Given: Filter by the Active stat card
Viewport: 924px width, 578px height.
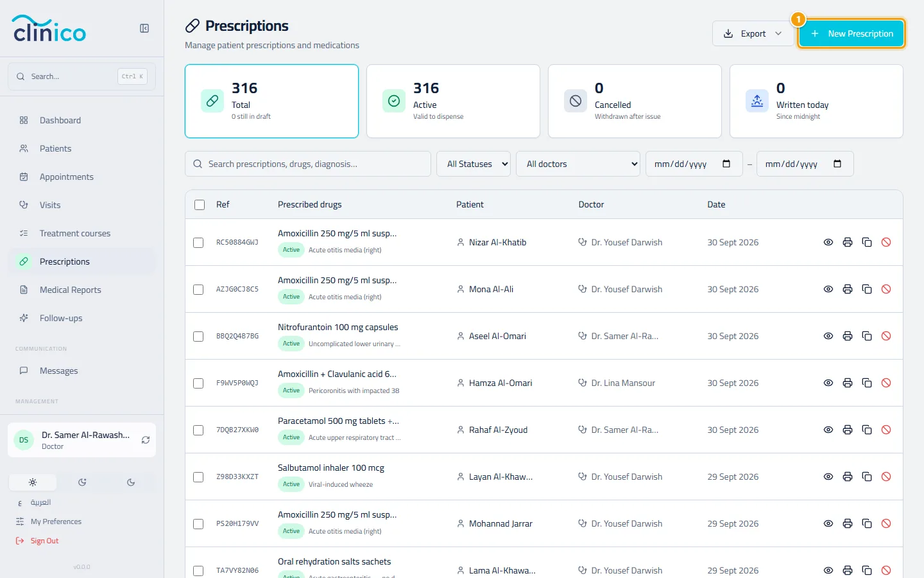Looking at the screenshot, I should click(x=453, y=101).
